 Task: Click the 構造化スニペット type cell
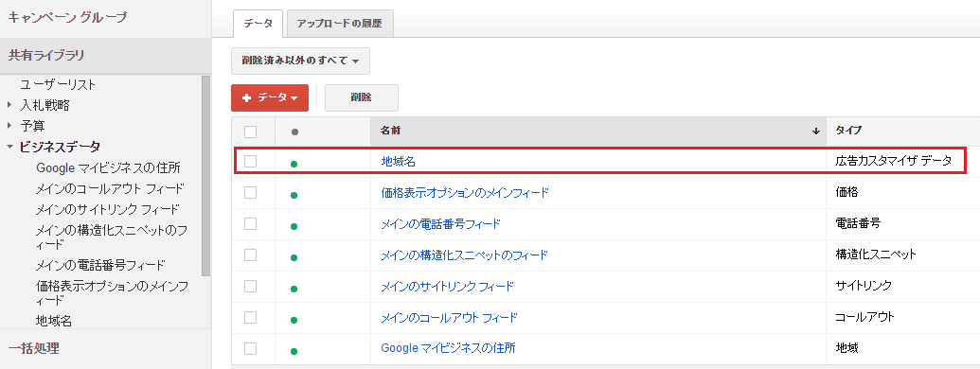(x=876, y=255)
